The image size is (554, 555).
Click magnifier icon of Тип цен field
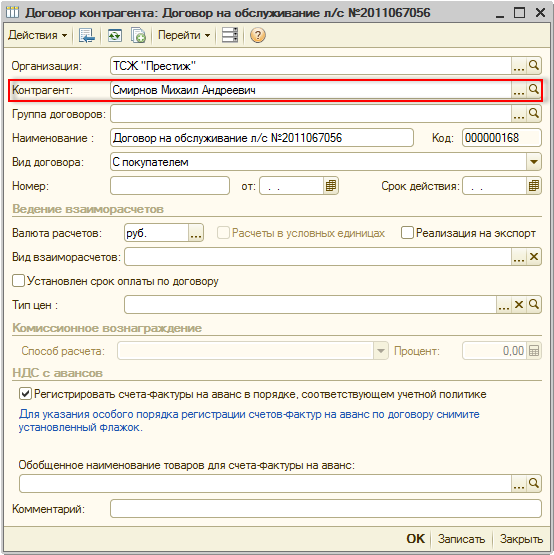[x=533, y=305]
